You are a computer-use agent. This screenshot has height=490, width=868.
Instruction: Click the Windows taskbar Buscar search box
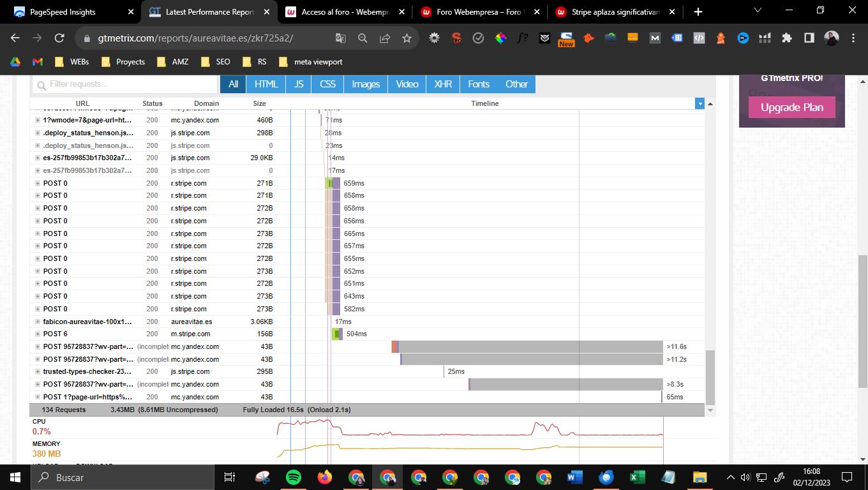coord(122,477)
